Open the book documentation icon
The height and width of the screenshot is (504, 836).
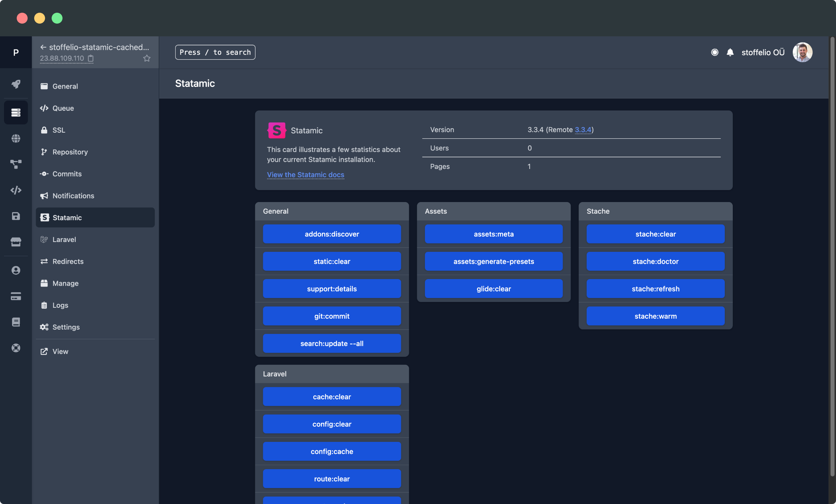tap(16, 322)
